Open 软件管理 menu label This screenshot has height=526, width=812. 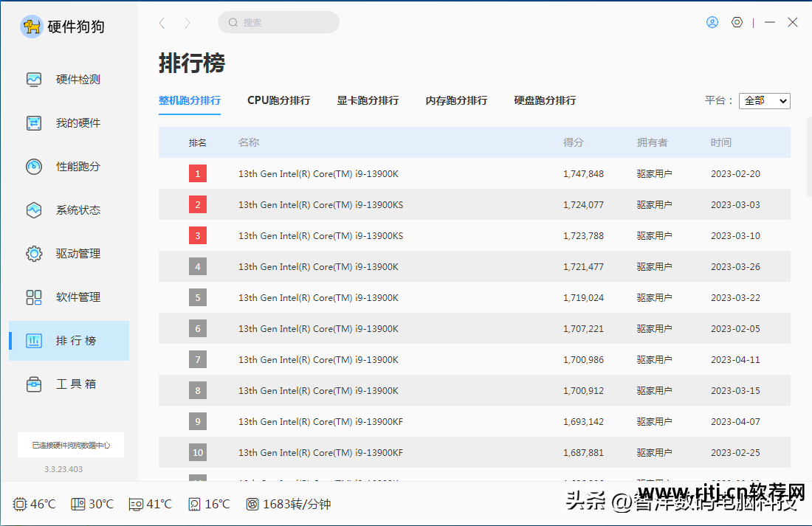(78, 297)
